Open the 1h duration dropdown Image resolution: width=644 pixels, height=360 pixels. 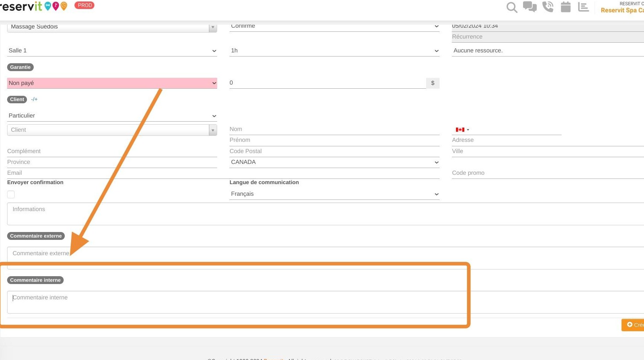pyautogui.click(x=334, y=51)
